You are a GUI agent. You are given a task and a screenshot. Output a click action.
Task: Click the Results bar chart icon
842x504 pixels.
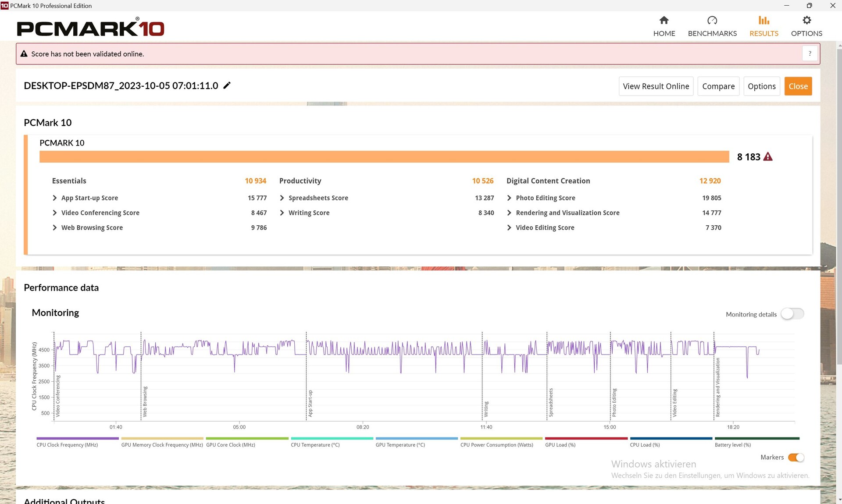point(764,21)
